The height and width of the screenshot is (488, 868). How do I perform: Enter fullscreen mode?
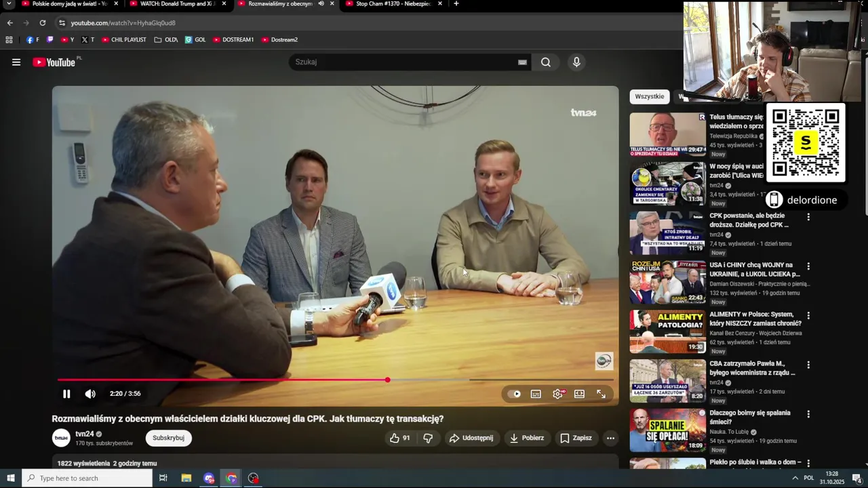[x=601, y=394]
